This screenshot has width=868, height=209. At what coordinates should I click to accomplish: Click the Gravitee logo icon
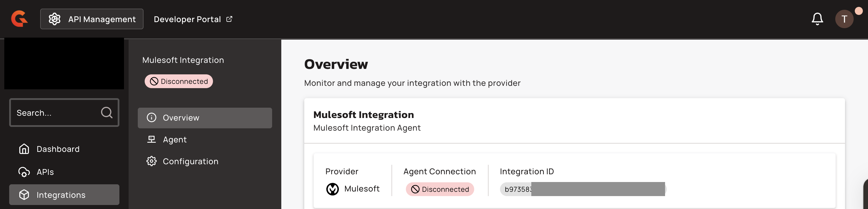coord(19,19)
